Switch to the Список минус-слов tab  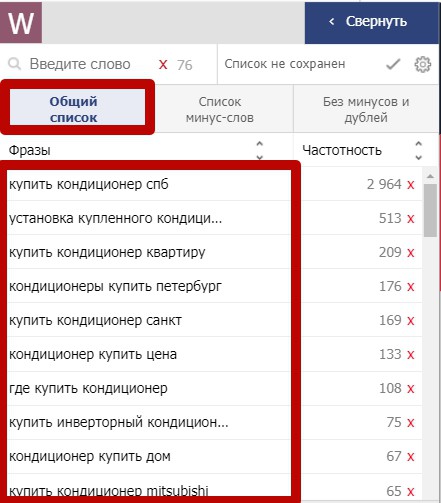click(x=220, y=109)
